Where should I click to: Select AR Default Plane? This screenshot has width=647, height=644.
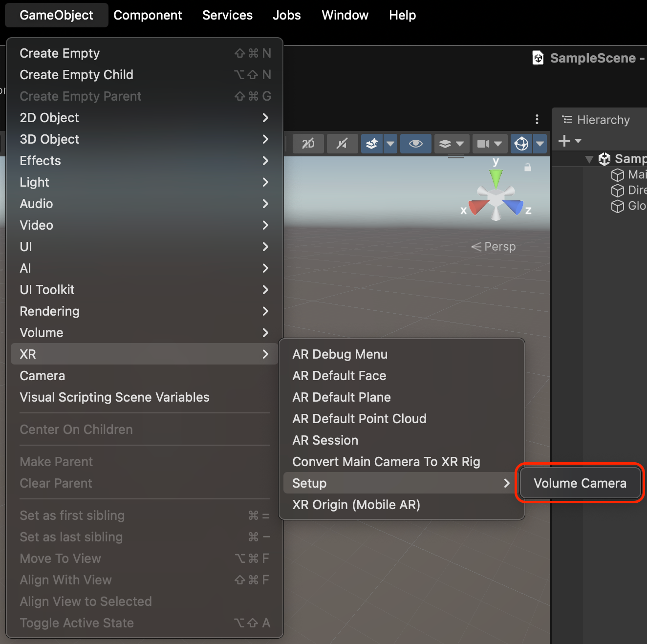click(402, 397)
